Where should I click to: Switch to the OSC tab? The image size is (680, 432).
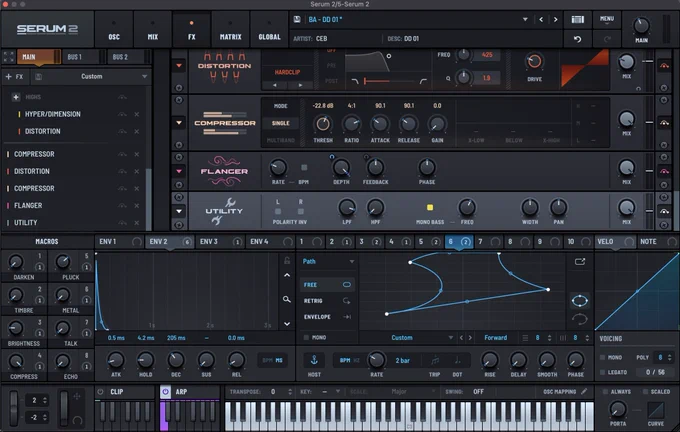click(x=114, y=29)
